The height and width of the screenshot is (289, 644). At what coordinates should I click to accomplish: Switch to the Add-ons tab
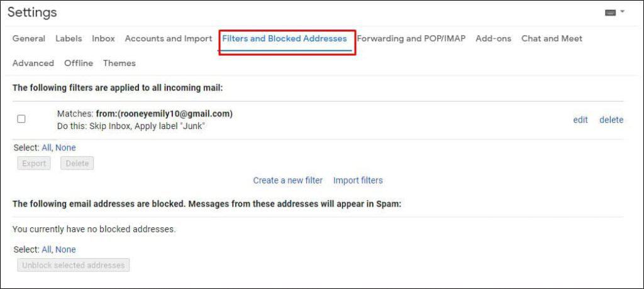coord(493,38)
